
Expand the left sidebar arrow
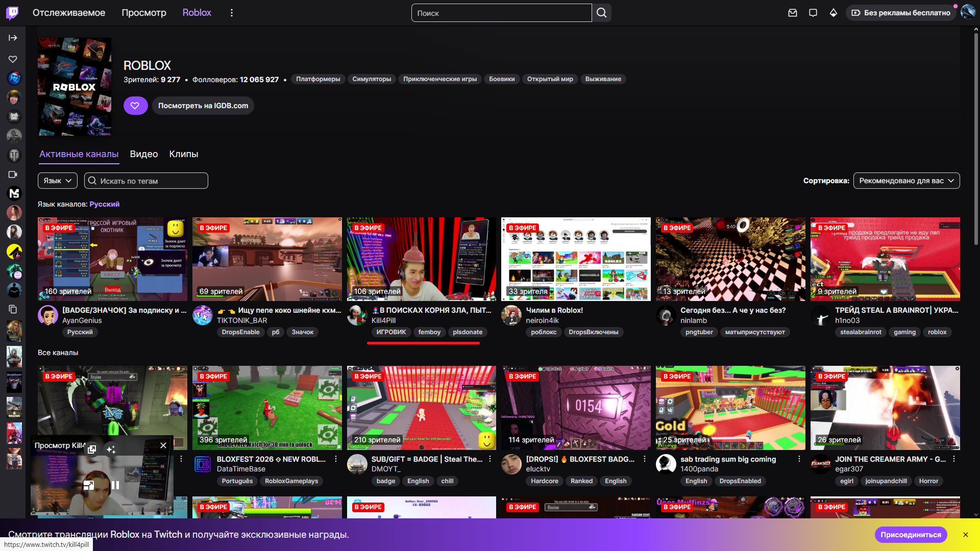tap(13, 38)
